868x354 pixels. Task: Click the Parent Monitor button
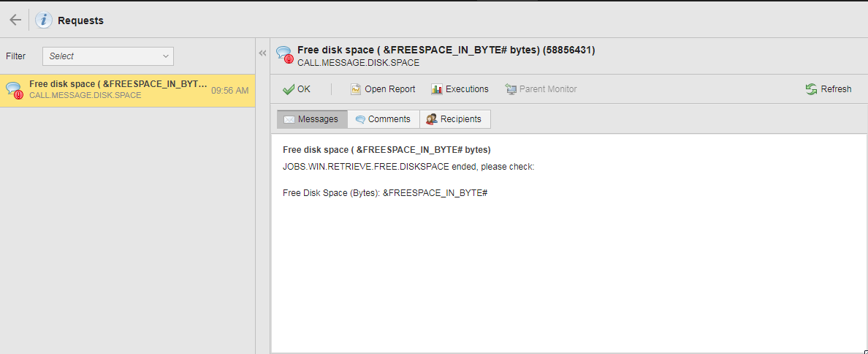[541, 88]
